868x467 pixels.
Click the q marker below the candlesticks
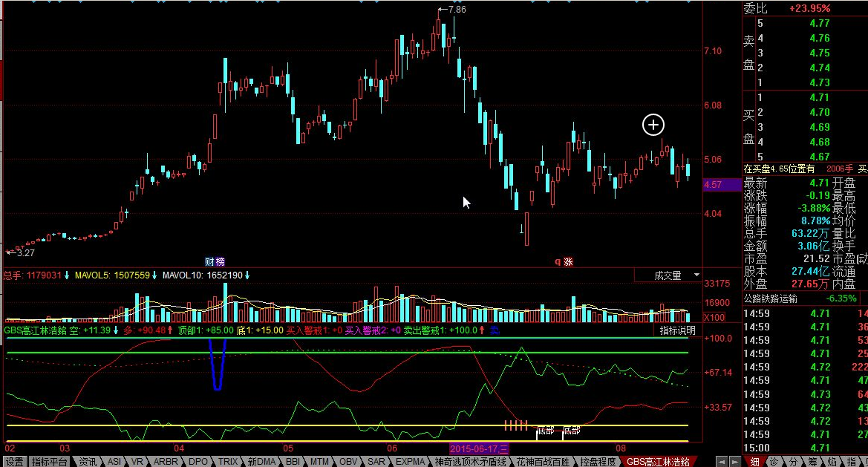pyautogui.click(x=558, y=262)
